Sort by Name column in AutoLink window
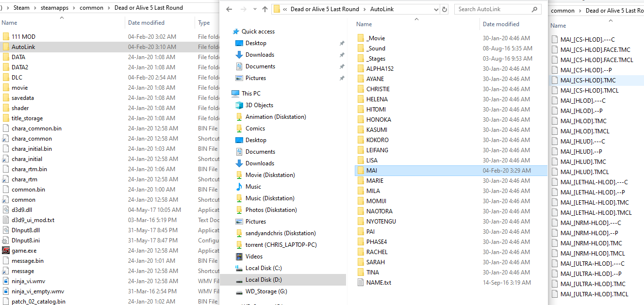Screen dimensions: 644x305 (x=364, y=24)
